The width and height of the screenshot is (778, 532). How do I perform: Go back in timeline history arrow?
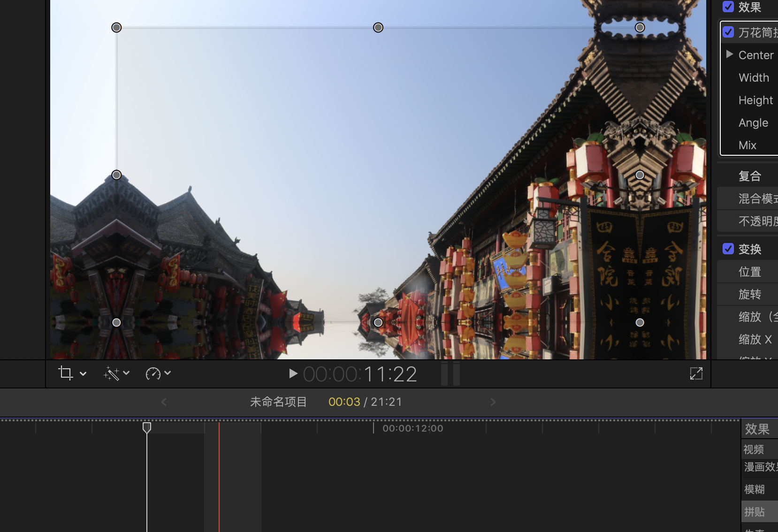click(164, 402)
